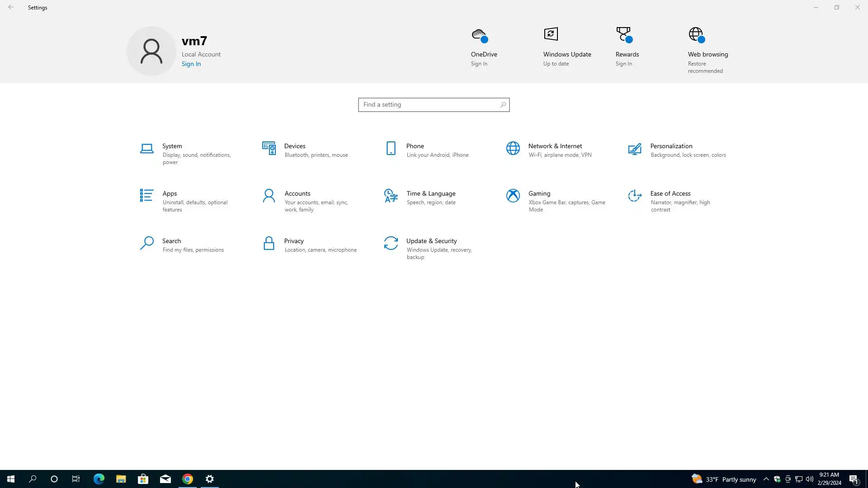The image size is (868, 488).
Task: Click the back arrow in Settings
Action: click(x=11, y=7)
